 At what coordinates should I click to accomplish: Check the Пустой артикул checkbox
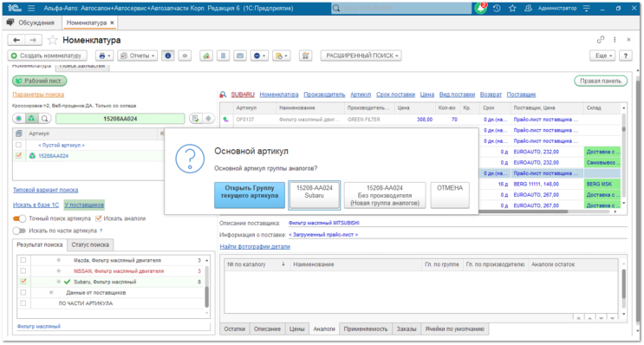[18, 145]
